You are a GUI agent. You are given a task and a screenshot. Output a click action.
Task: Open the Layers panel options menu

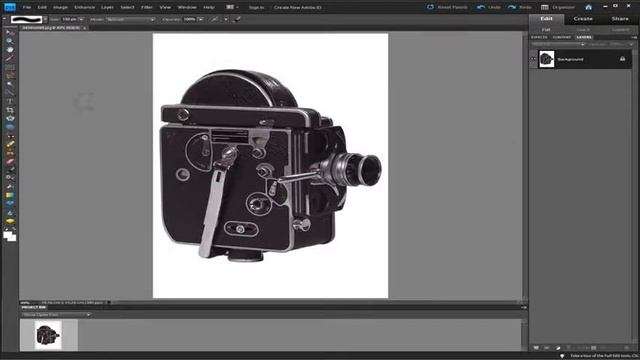pos(634,37)
